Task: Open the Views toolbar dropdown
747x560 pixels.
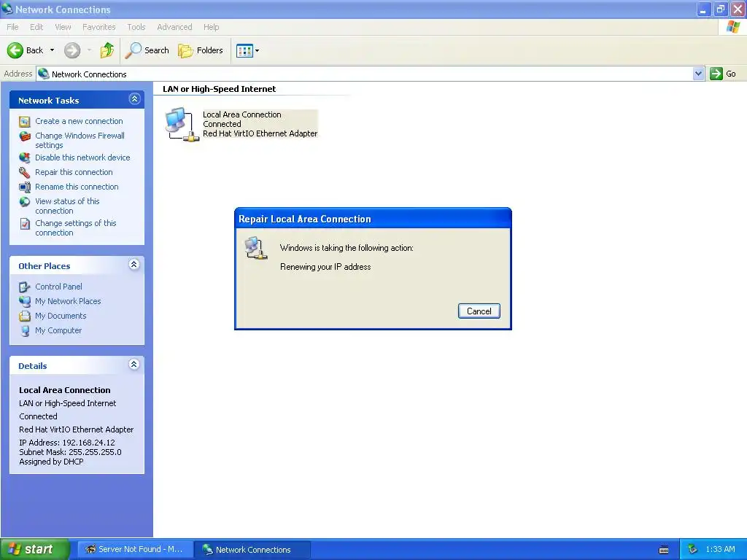Action: (248, 50)
